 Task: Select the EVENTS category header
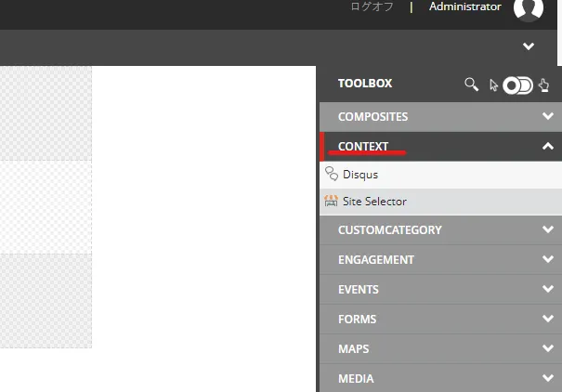click(440, 290)
